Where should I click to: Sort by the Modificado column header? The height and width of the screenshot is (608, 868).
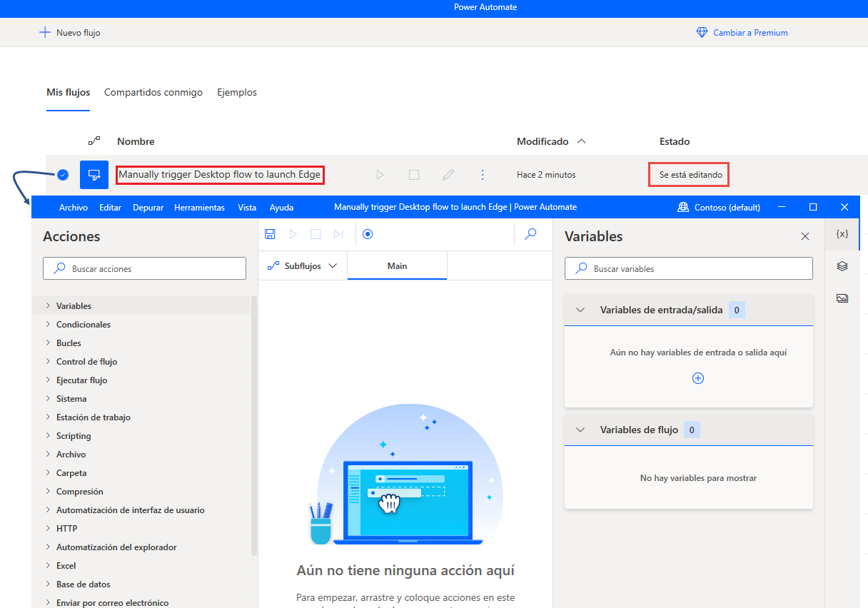[x=551, y=141]
